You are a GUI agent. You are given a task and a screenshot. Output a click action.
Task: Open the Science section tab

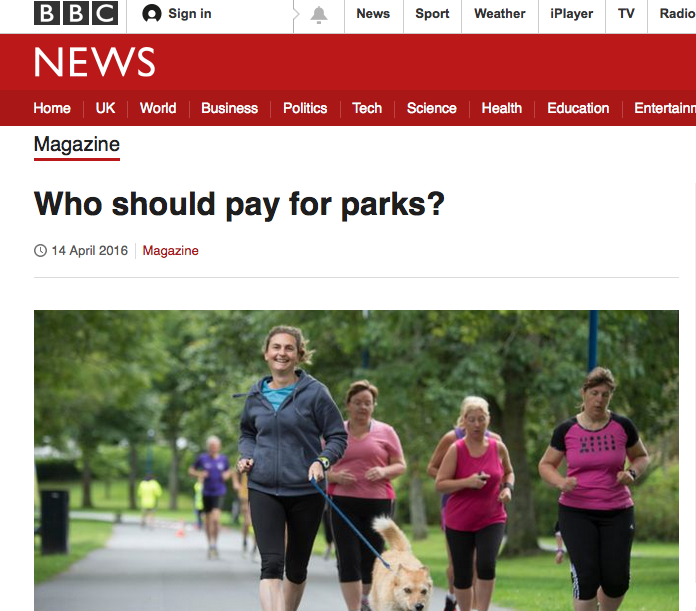(431, 108)
